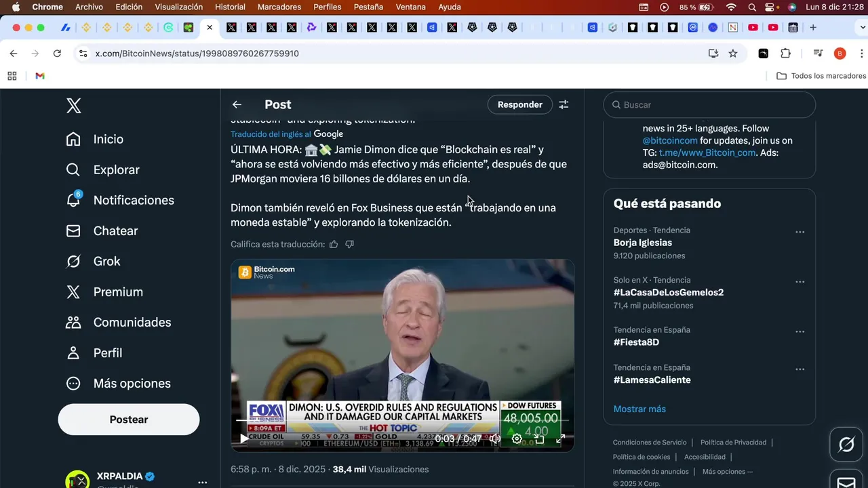Open Explorar search page
Viewport: 868px width, 488px height.
tap(103, 169)
